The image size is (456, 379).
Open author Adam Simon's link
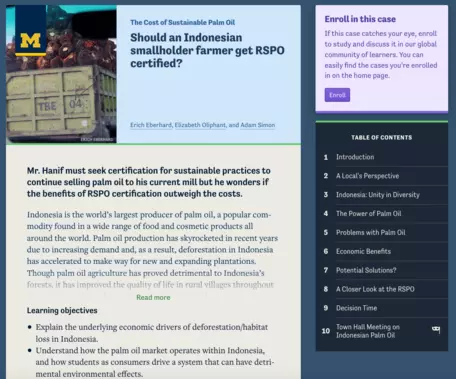coord(258,125)
